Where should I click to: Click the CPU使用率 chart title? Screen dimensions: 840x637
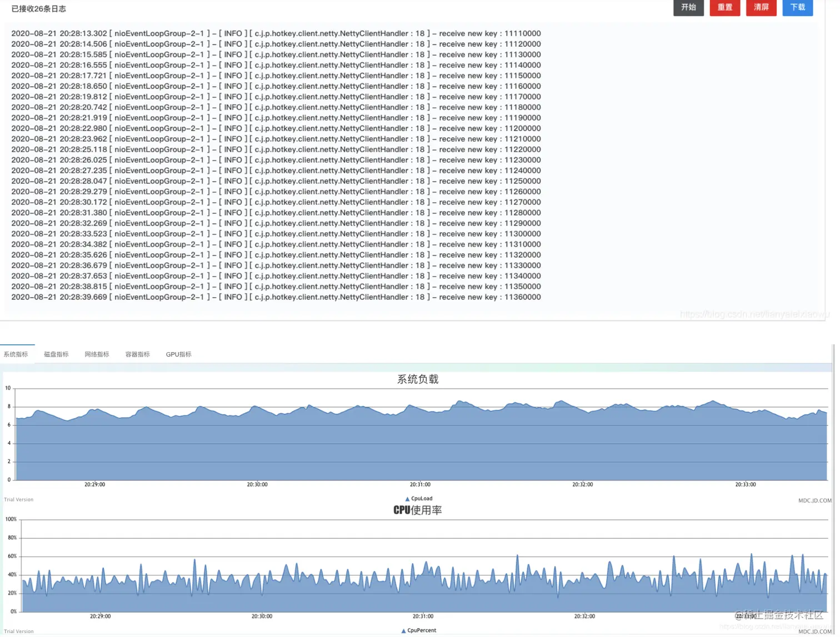tap(418, 510)
